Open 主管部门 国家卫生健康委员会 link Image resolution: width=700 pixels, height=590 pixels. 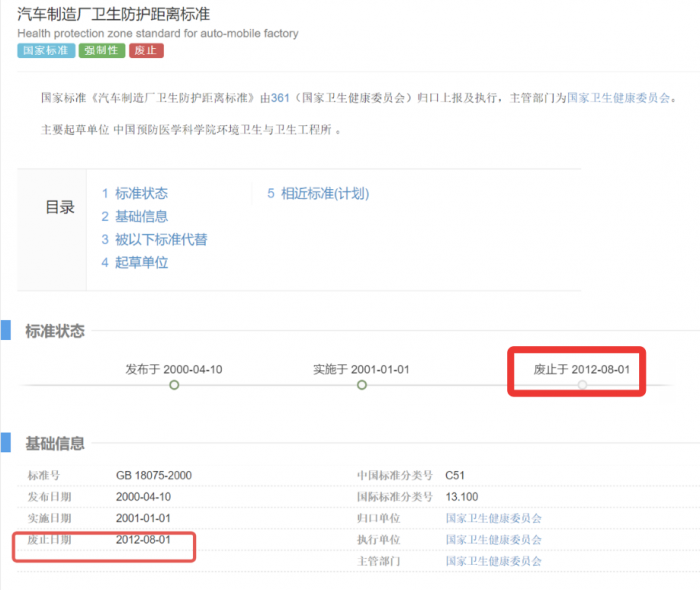[x=493, y=561]
